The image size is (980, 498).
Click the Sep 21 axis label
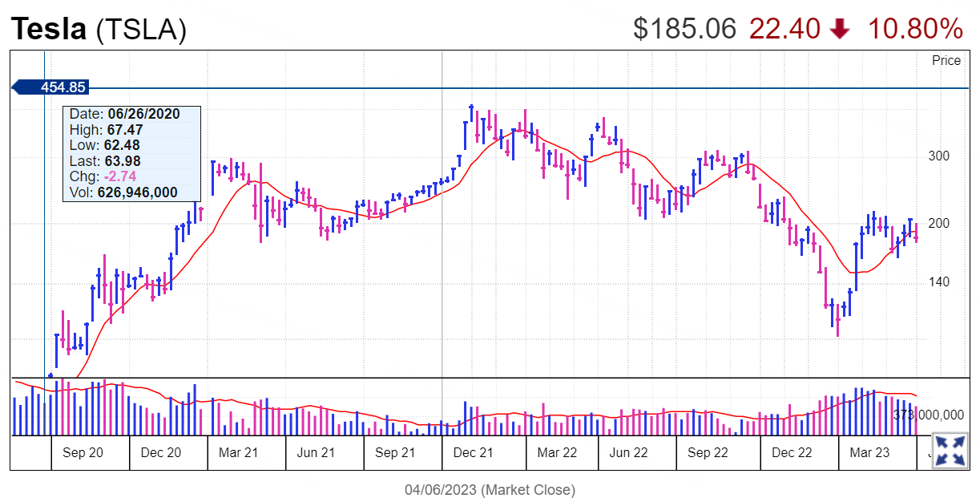[x=395, y=452]
